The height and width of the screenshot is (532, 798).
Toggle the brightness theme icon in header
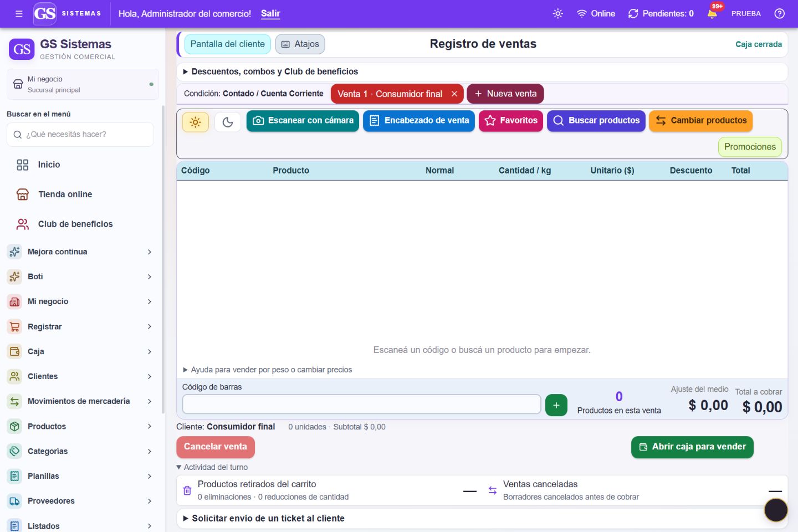pos(558,14)
